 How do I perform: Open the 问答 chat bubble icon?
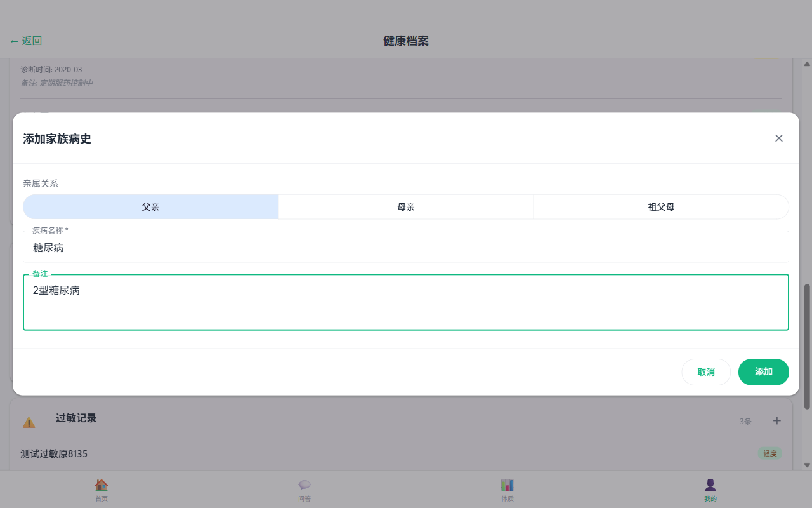tap(304, 485)
